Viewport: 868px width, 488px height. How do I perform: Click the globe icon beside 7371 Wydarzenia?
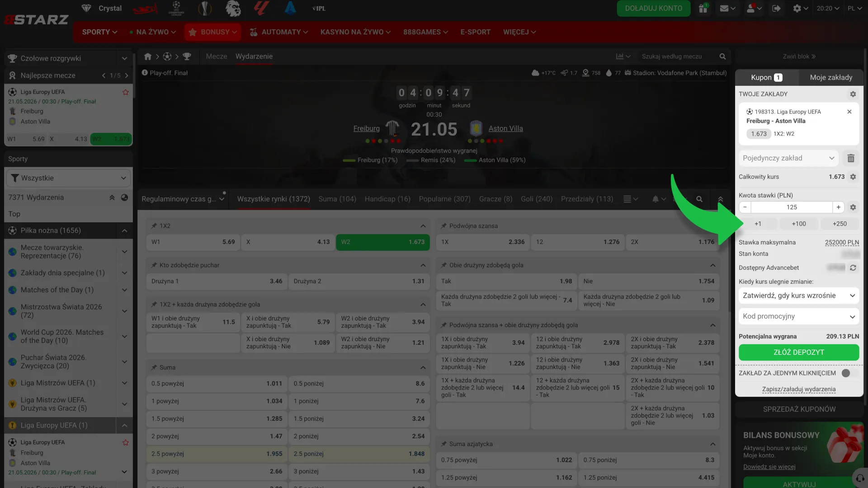point(124,197)
